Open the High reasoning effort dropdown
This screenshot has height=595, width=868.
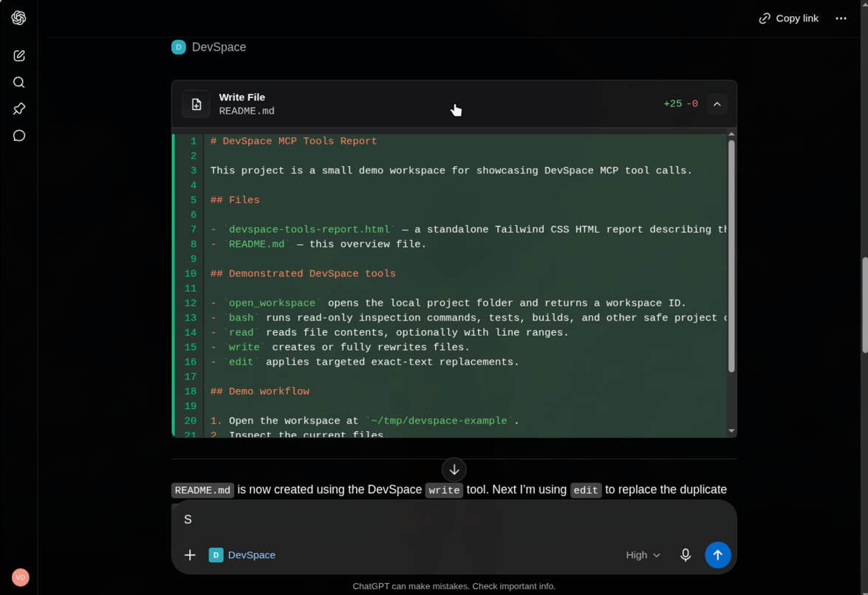643,554
